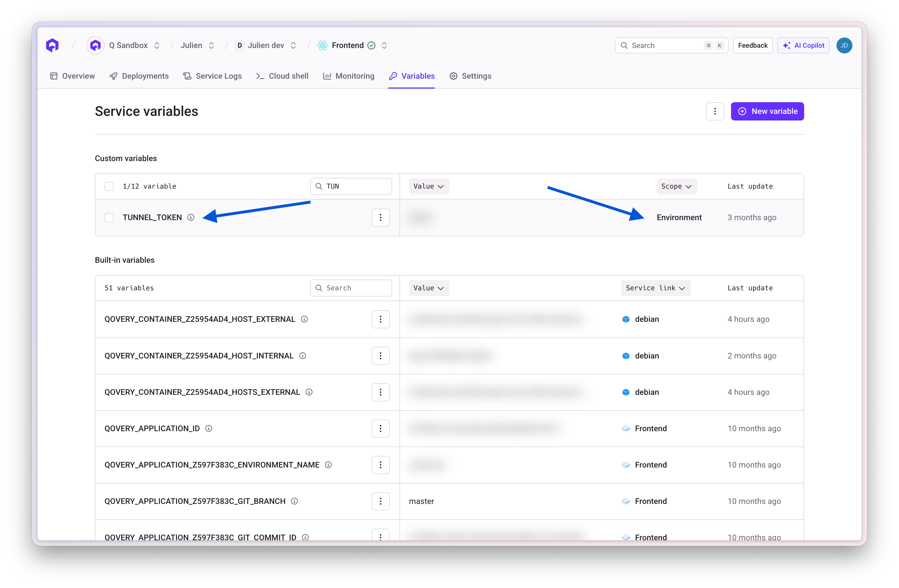
Task: Click Feedback button
Action: [752, 45]
